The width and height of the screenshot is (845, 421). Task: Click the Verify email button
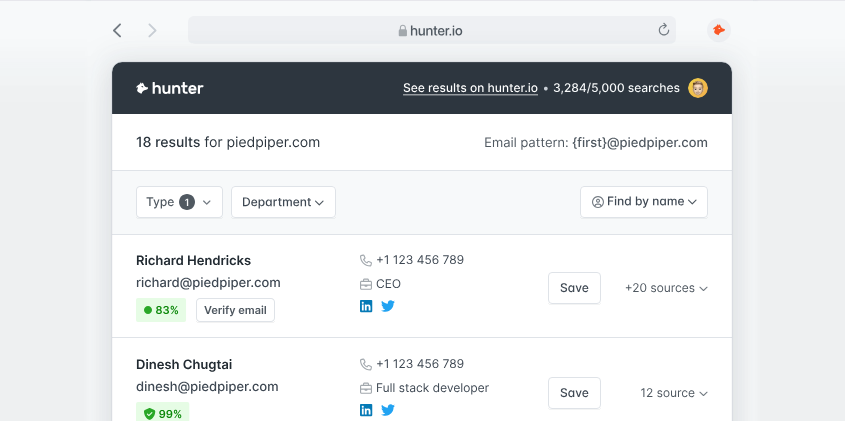(236, 310)
